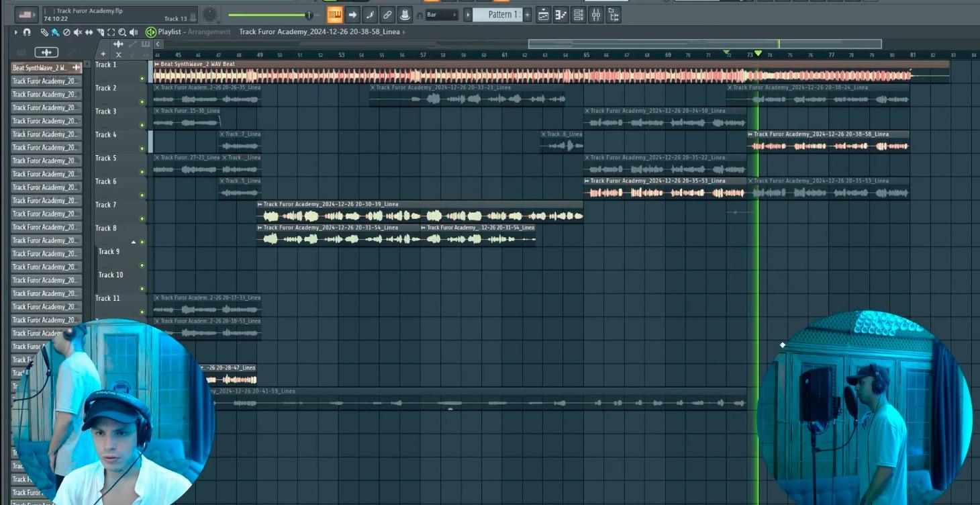
Task: Choose the Select marquee tool
Action: click(111, 32)
